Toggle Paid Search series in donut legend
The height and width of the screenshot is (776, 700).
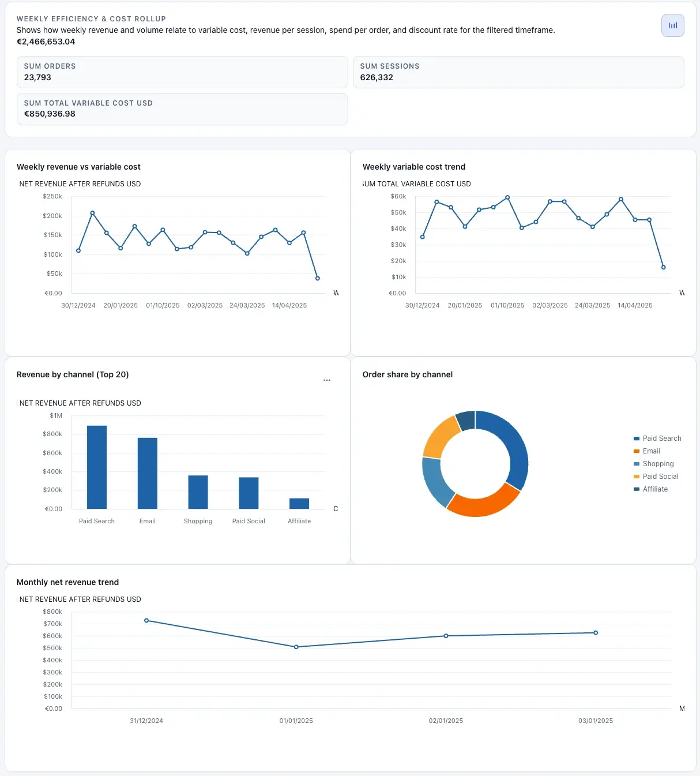[659, 438]
